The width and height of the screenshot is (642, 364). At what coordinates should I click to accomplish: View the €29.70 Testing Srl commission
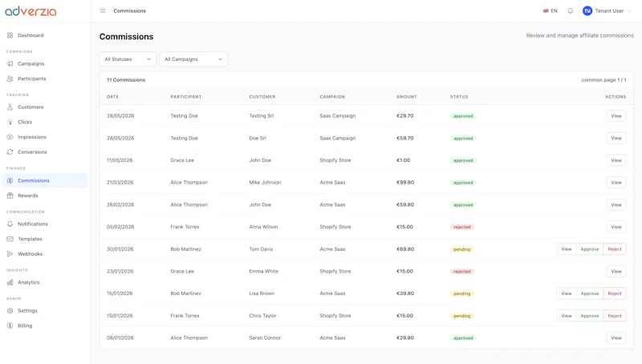[616, 115]
